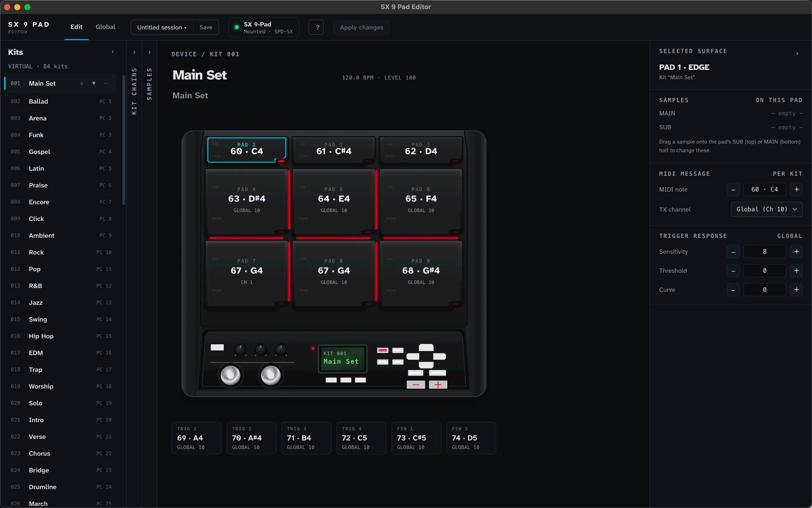Decrease Curve with minus button
The image size is (812, 508).
coord(733,290)
